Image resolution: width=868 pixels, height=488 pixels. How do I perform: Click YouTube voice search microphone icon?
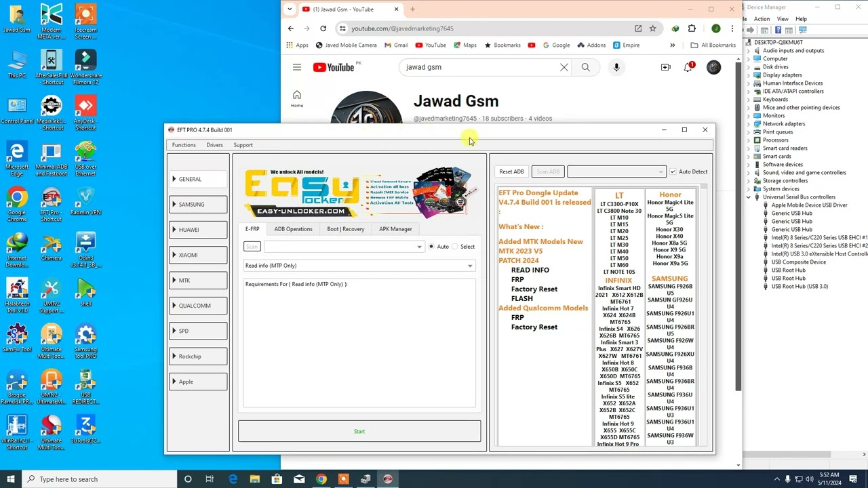[x=616, y=67]
